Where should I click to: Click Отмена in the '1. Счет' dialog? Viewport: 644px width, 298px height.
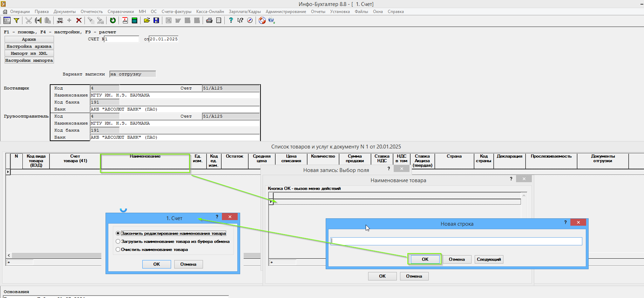click(188, 264)
